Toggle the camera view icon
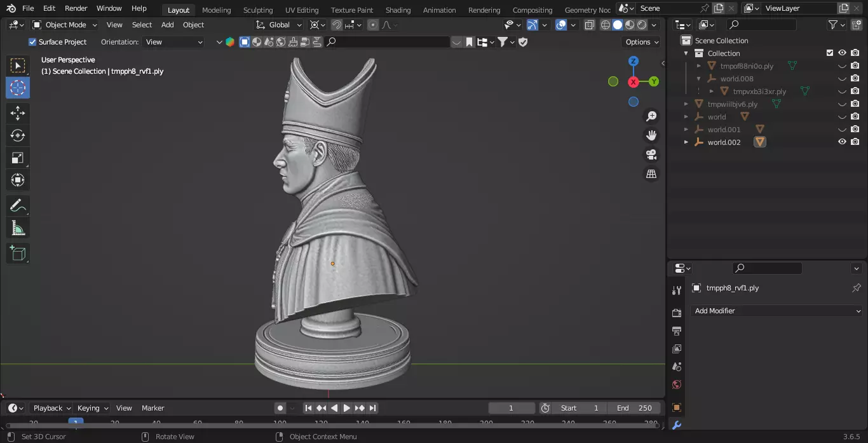 click(x=651, y=154)
